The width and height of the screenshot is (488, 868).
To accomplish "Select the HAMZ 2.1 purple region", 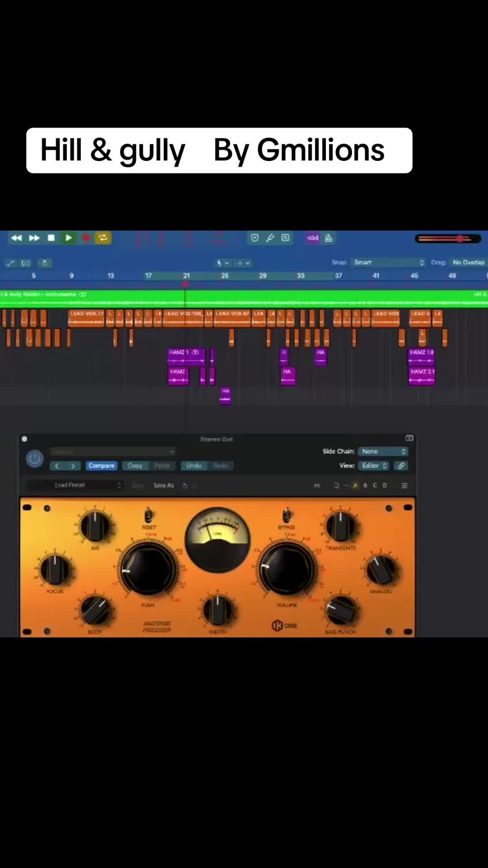I will coord(422,376).
